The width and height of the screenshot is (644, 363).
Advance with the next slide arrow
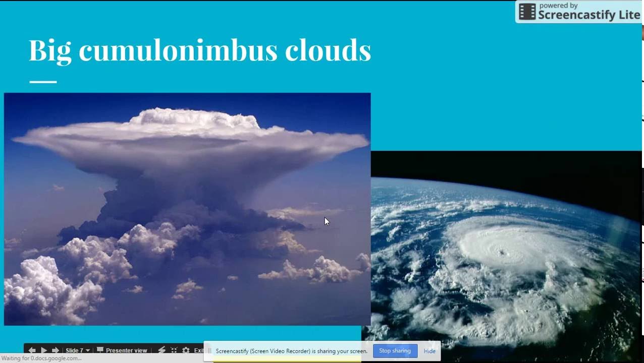click(x=56, y=350)
